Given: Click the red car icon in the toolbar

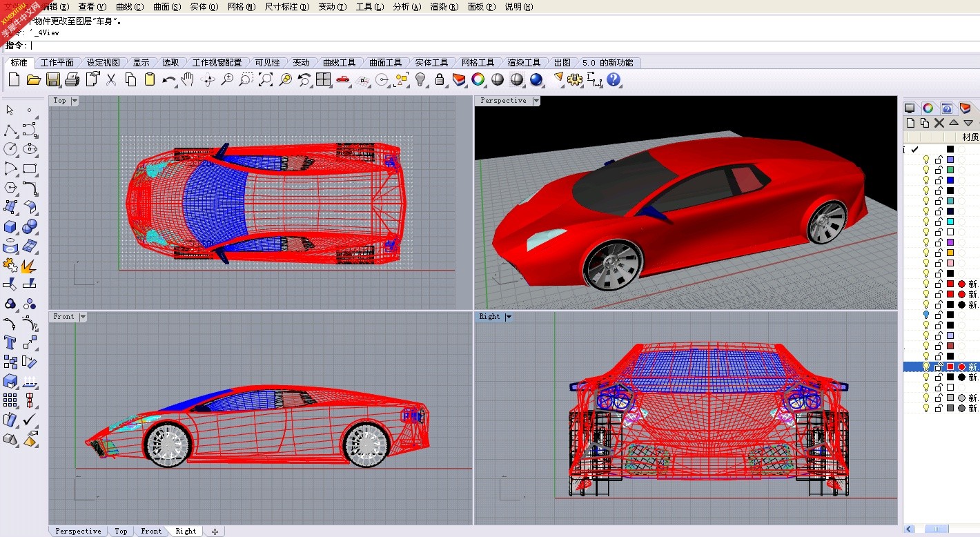Looking at the screenshot, I should tap(343, 80).
